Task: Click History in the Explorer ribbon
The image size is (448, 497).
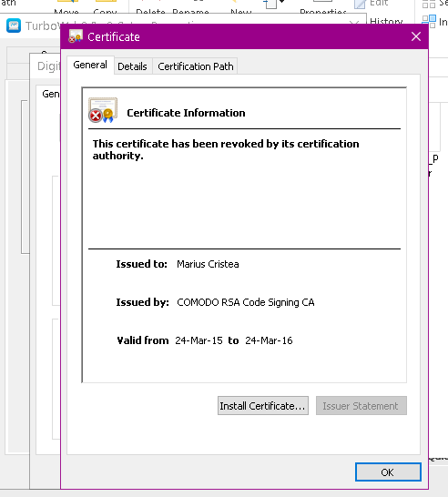Action: (386, 21)
